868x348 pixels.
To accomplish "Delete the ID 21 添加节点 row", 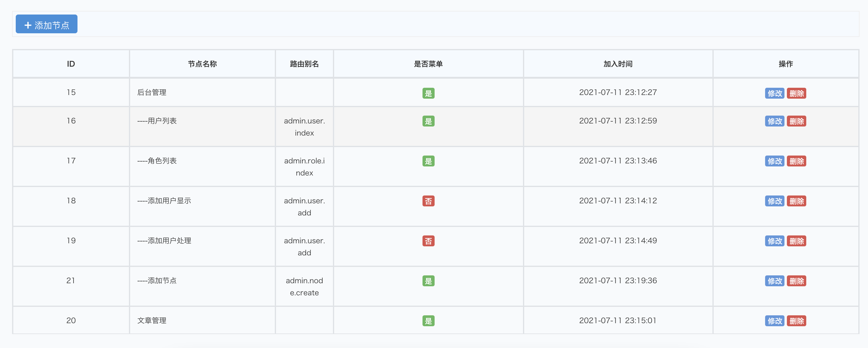I will pyautogui.click(x=796, y=281).
